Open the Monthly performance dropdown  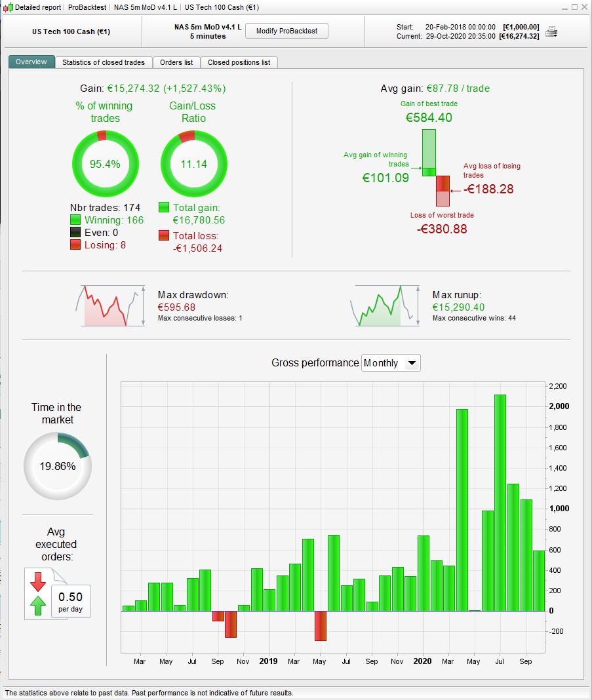(391, 363)
